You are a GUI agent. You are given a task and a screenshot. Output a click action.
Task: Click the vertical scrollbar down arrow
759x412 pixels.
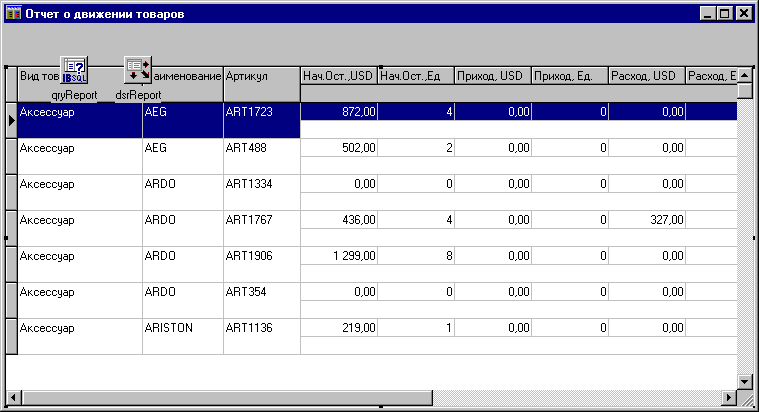click(x=745, y=381)
